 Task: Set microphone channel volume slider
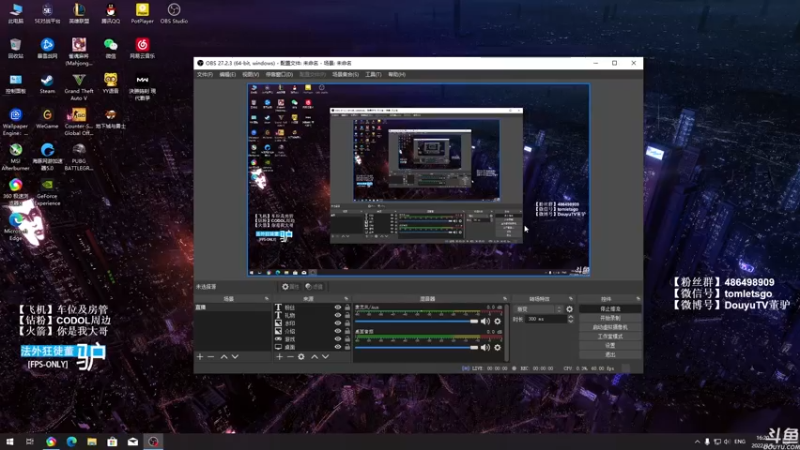coord(416,321)
